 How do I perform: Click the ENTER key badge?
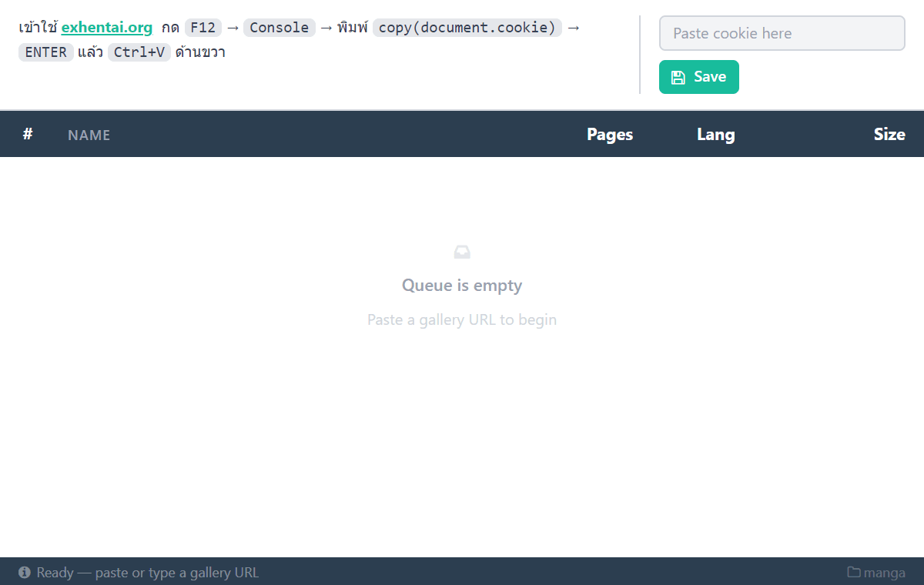click(46, 52)
